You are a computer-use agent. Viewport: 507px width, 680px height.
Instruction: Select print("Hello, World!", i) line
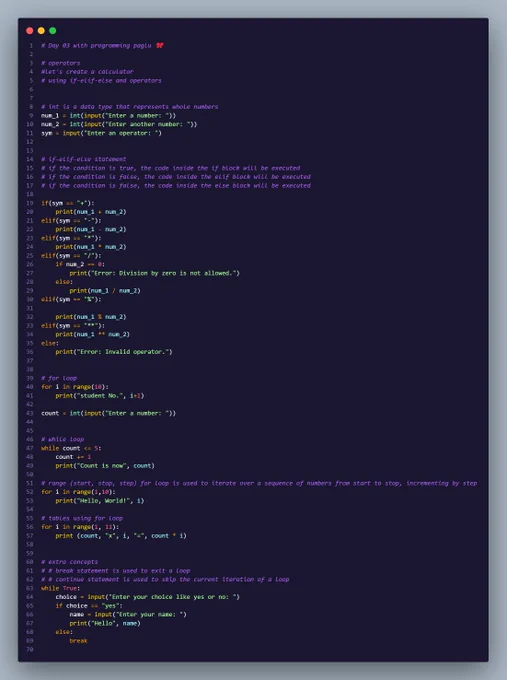[x=100, y=500]
